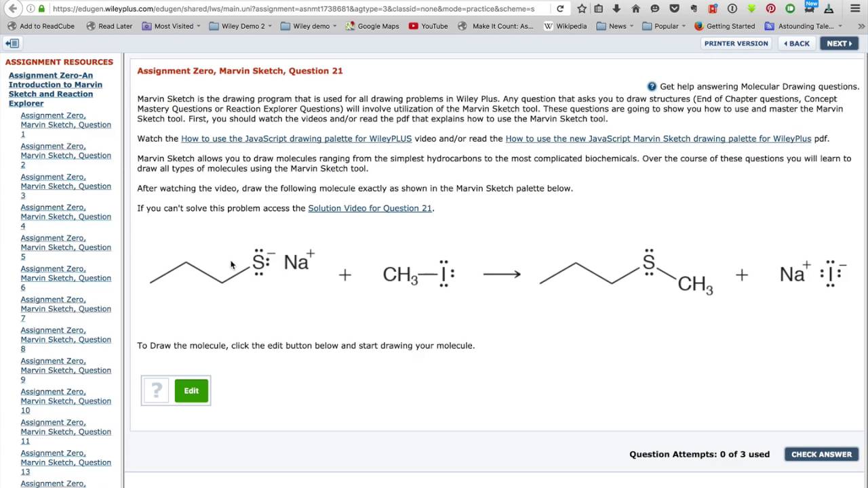Click the green padlock security icon
868x488 pixels.
(42, 9)
